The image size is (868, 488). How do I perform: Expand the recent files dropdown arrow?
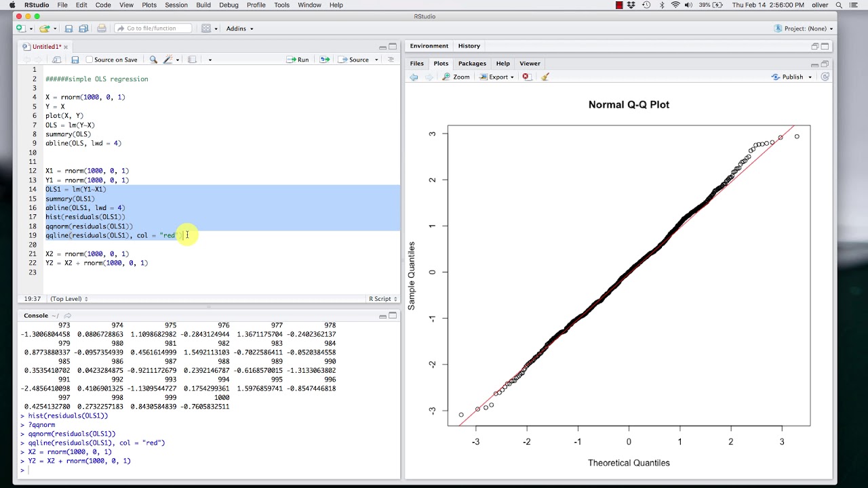pyautogui.click(x=54, y=28)
